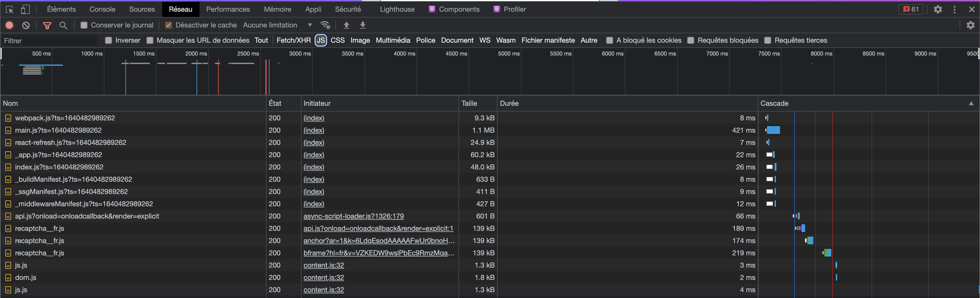980x298 pixels.
Task: Switch to the Console tab
Action: tap(102, 9)
